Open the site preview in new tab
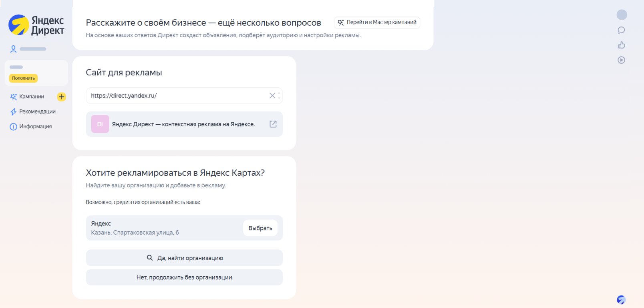 [x=273, y=124]
